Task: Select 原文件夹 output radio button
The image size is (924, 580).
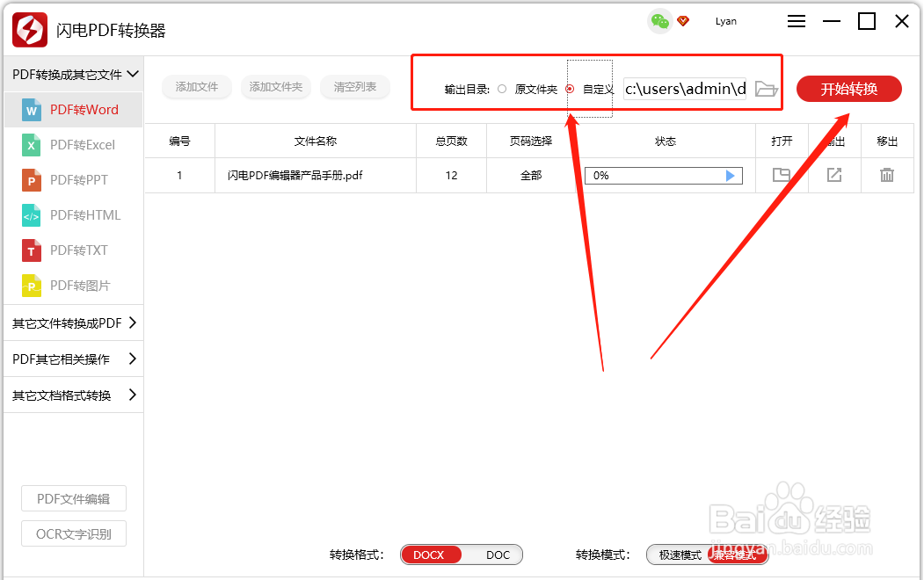Action: pyautogui.click(x=502, y=89)
